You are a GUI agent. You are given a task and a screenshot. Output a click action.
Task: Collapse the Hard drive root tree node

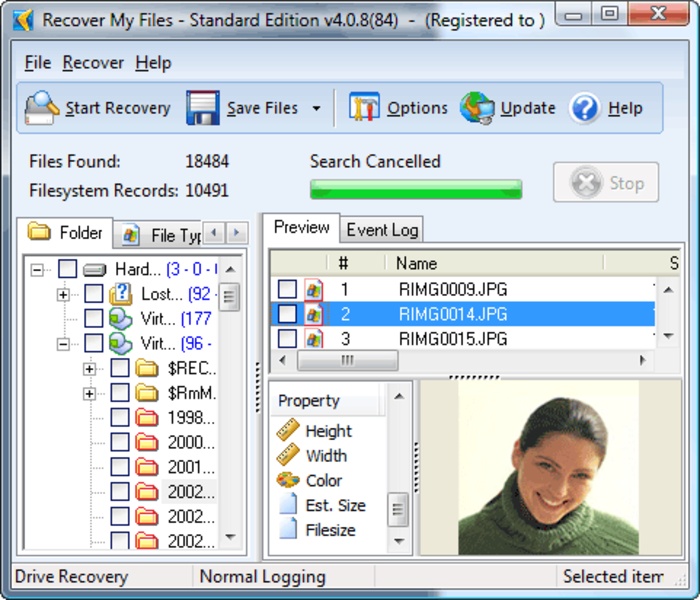(38, 269)
